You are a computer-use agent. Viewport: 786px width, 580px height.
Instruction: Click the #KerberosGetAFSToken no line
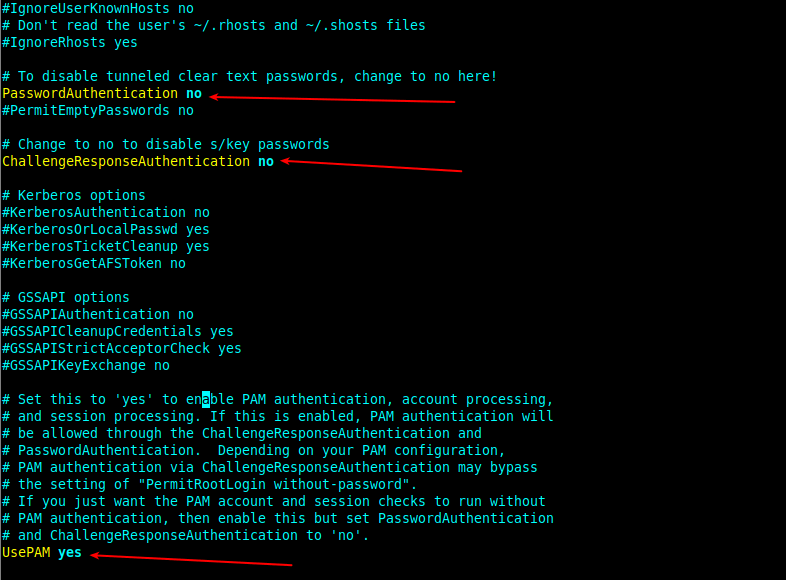tap(94, 263)
